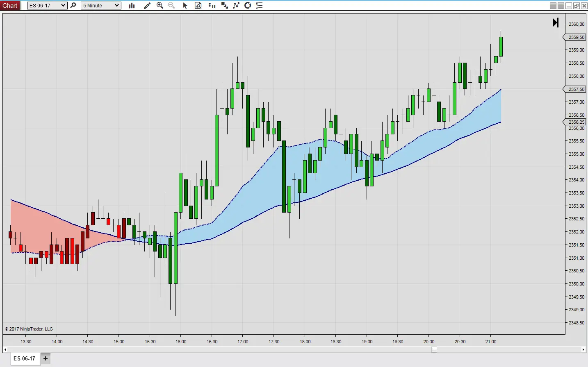This screenshot has width=588, height=367.
Task: Click the red Chart window menu
Action: (10, 5)
